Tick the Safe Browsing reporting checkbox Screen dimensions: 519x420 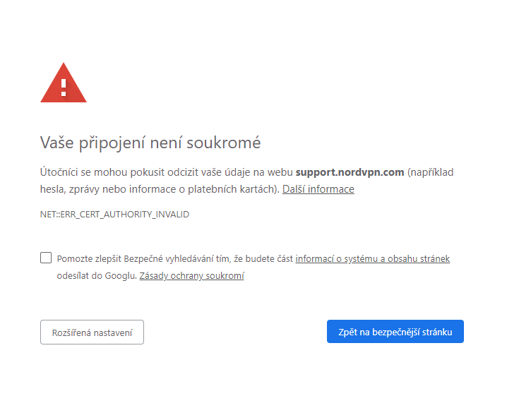click(46, 258)
